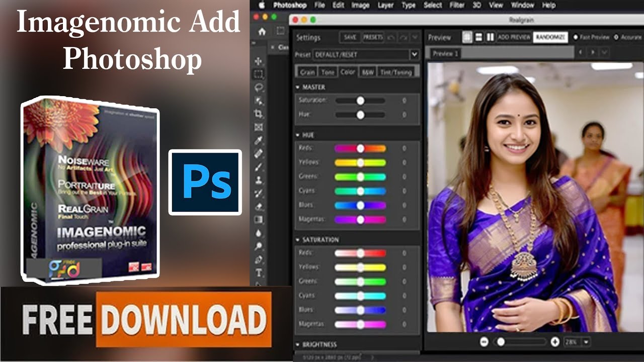The height and width of the screenshot is (362, 644).
Task: Switch to the Tint/Toning tab
Action: click(x=395, y=72)
